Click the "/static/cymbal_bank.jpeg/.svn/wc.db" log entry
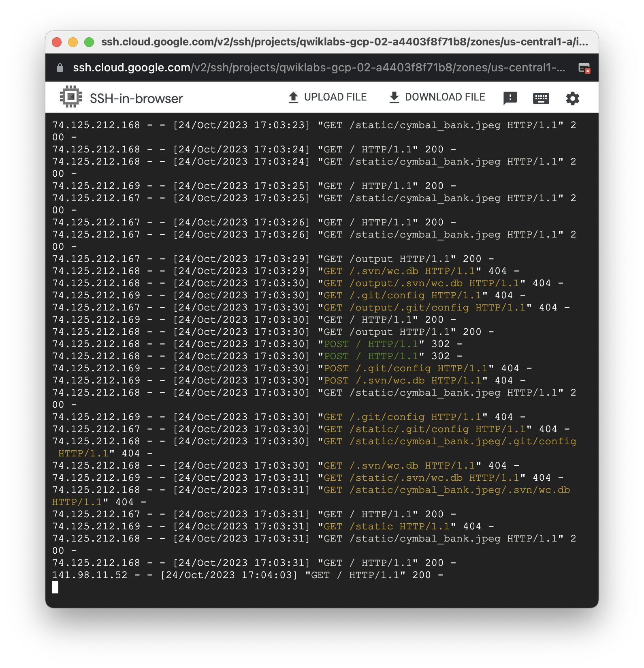Screen dimensions: 644x668 311,496
